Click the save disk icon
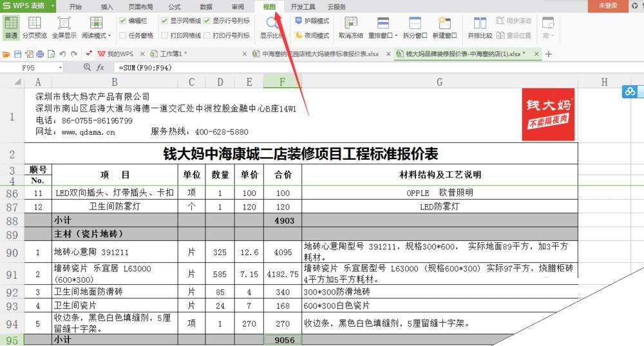Screen dimensions: 644x346 click(x=17, y=54)
